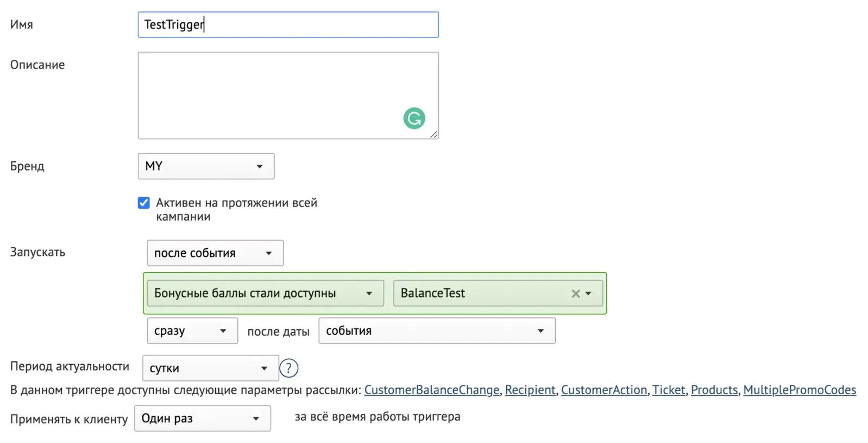Open the Ticket parameter link
Viewport: 868px width, 443px height.
point(669,390)
